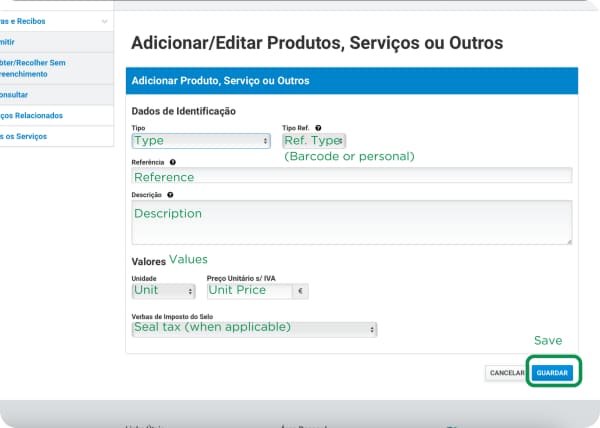Image resolution: width=600 pixels, height=428 pixels.
Task: Click the 'Valores' section heading
Action: (148, 262)
